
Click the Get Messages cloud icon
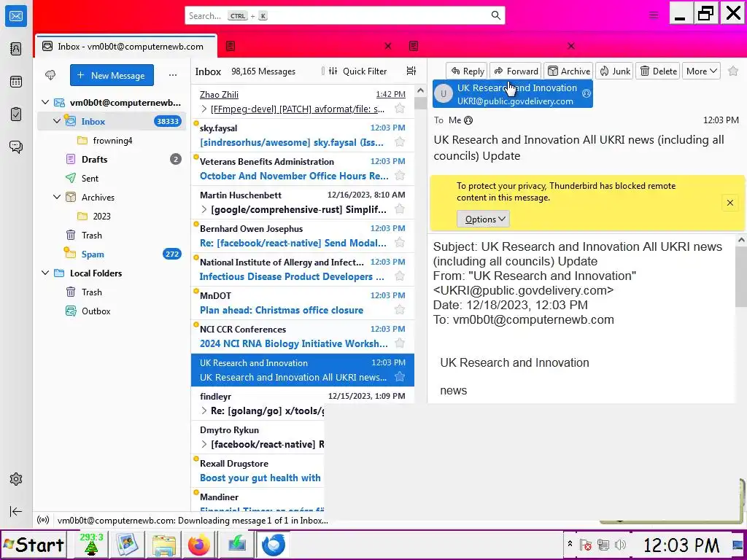(50, 75)
